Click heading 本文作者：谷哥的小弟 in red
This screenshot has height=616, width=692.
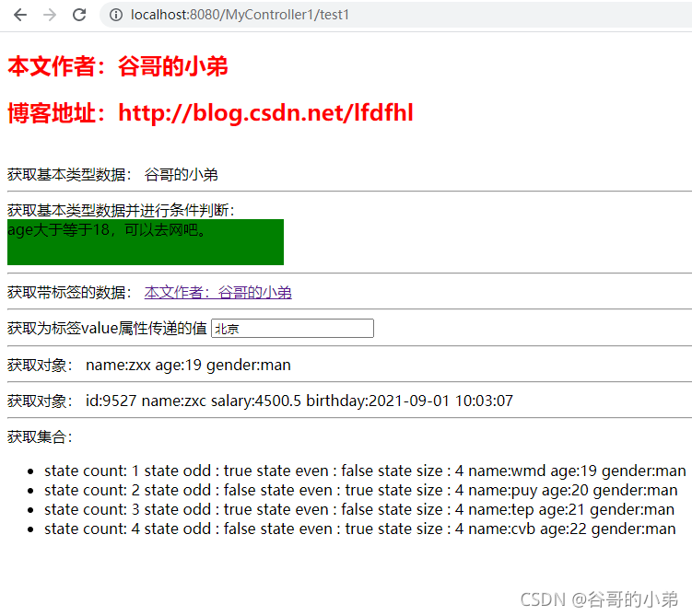coord(118,66)
